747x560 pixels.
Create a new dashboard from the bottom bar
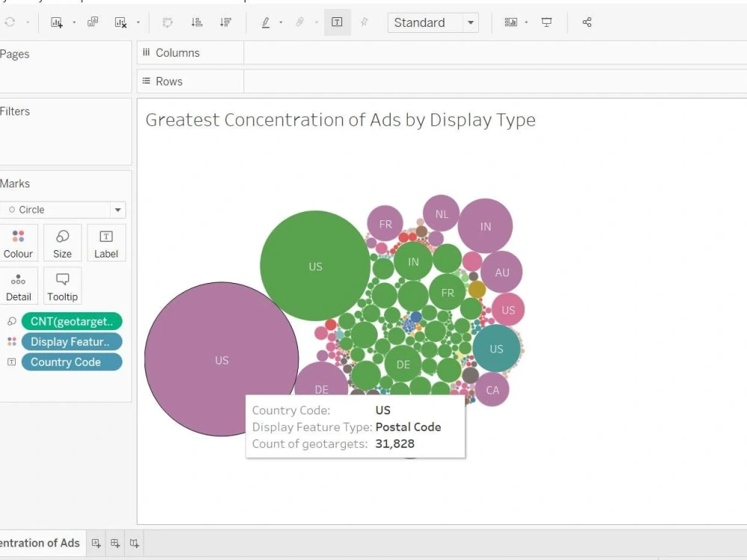[x=115, y=543]
